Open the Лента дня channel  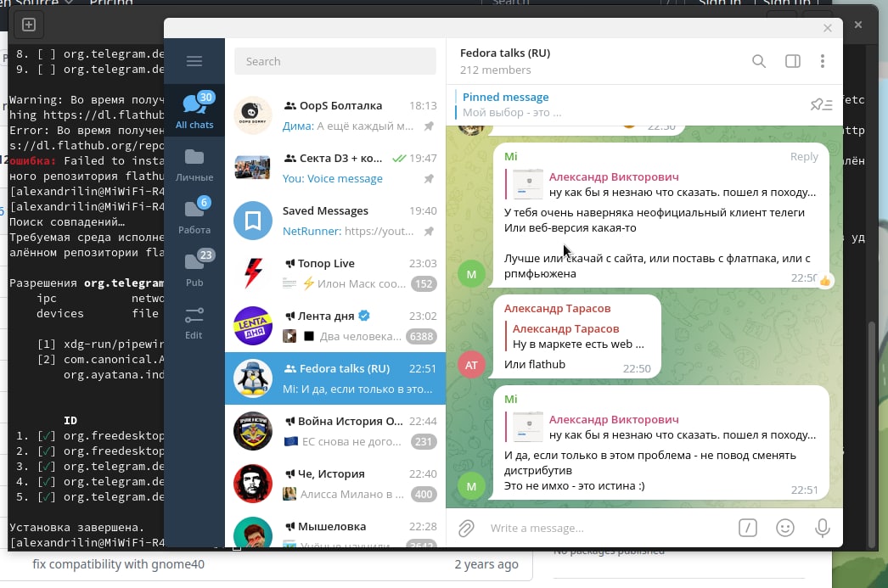click(x=335, y=326)
